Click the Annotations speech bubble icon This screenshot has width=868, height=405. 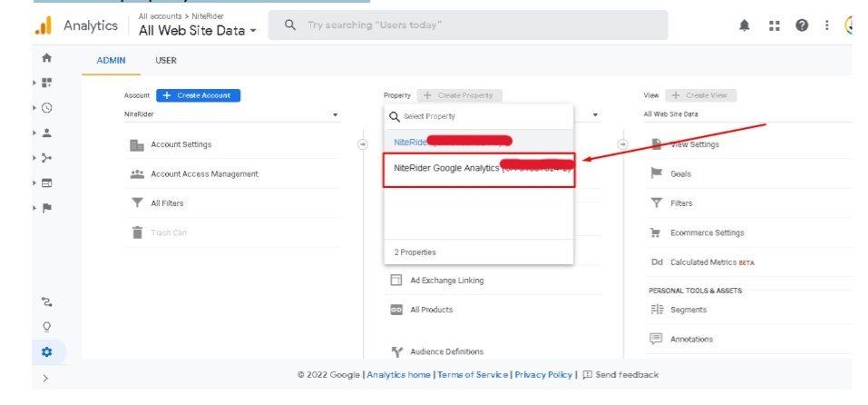coord(656,339)
